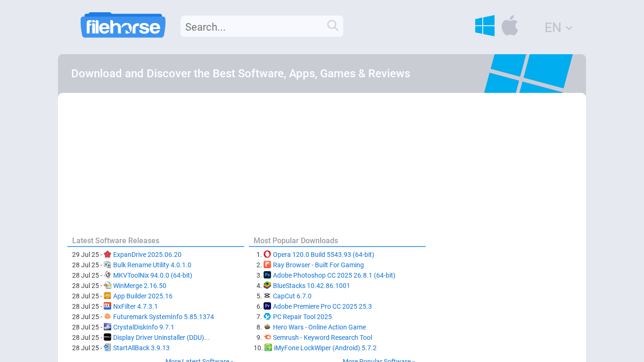Open NxFilter 4.7.3.1 link

[135, 306]
